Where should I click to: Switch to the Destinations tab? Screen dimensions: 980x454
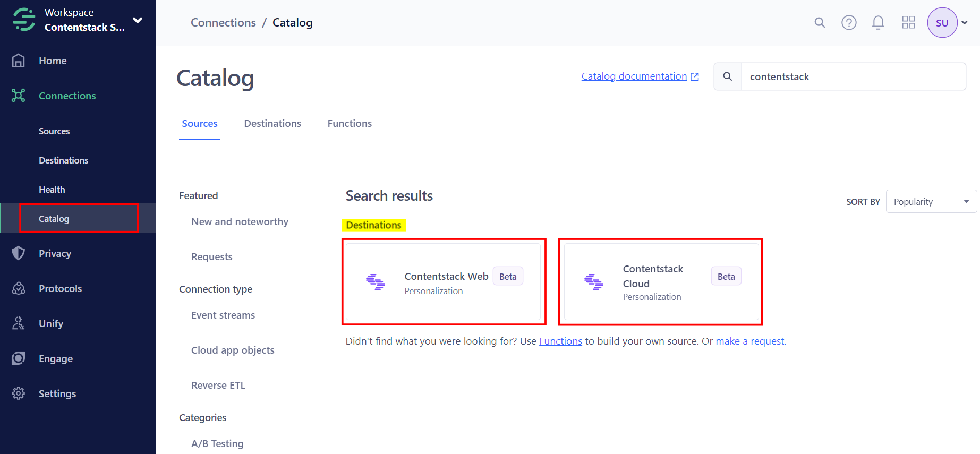coord(272,124)
